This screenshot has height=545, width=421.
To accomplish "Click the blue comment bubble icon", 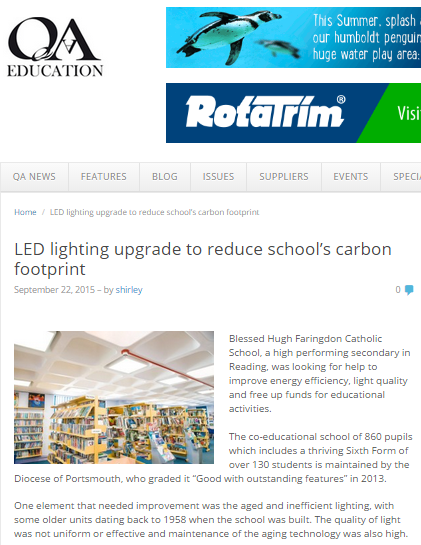I will click(x=409, y=290).
